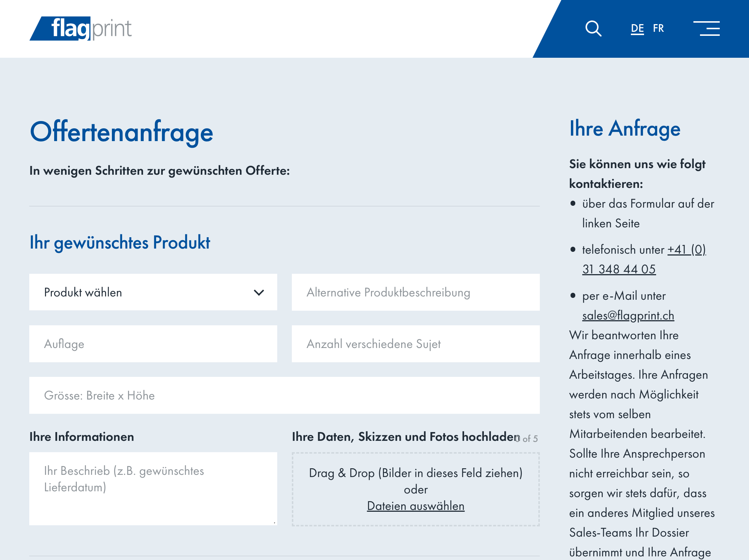Click the Drag & Drop upload area
749x560 pixels.
(415, 473)
